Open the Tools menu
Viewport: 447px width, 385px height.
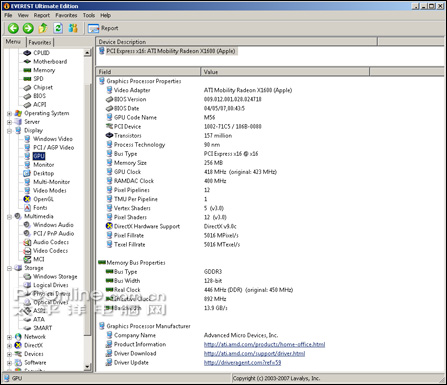click(89, 15)
